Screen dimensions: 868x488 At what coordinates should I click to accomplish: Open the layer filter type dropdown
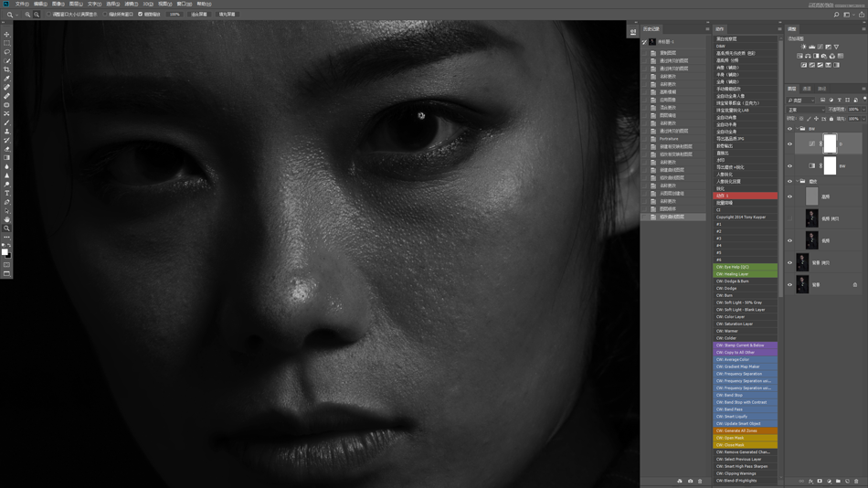tap(801, 101)
